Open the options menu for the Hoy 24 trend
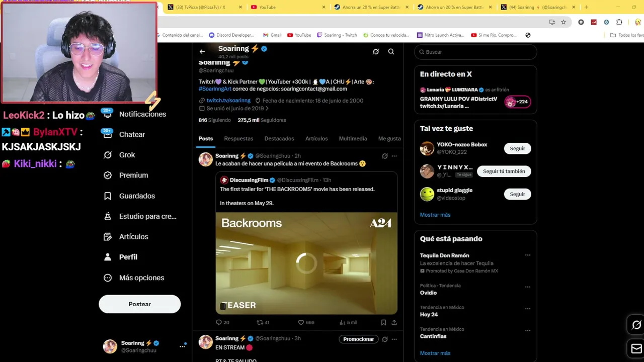Viewport: 644px width, 362px height. [x=528, y=308]
